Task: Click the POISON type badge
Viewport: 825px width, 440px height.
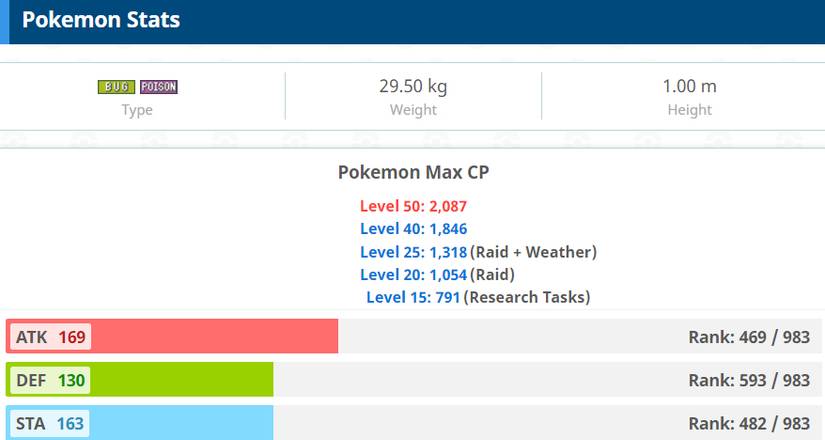Action: point(159,87)
